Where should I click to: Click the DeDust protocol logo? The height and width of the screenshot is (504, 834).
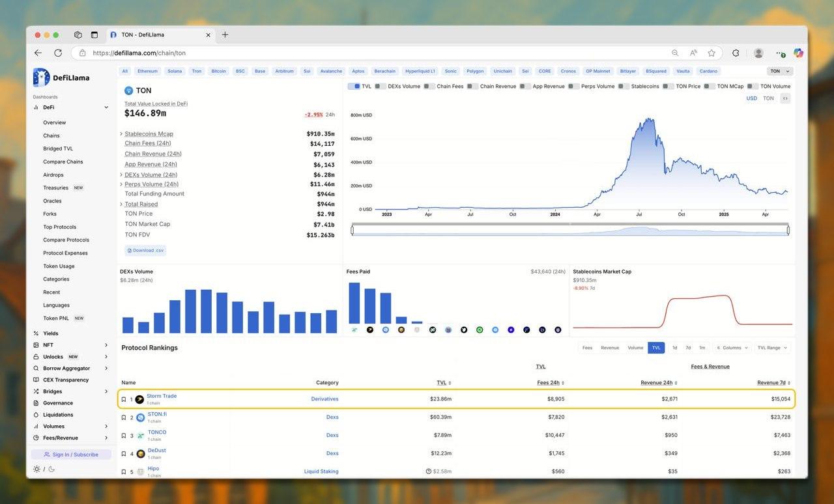tap(140, 454)
